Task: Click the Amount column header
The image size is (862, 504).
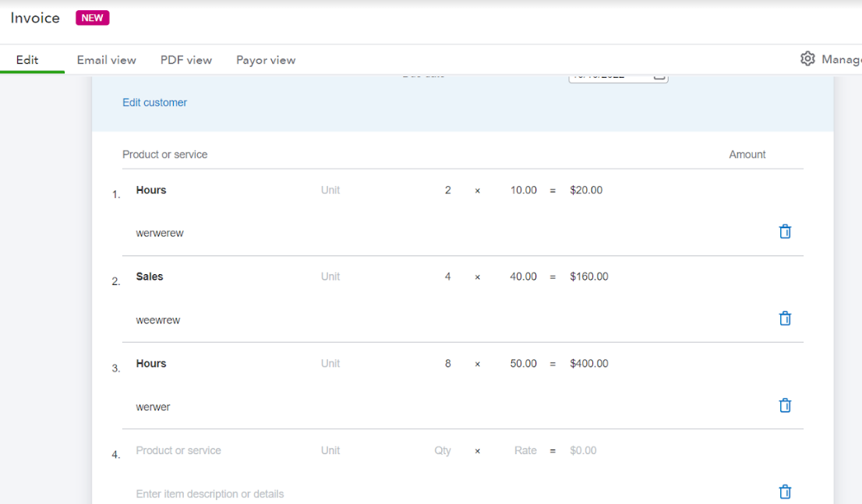Action: coord(747,154)
